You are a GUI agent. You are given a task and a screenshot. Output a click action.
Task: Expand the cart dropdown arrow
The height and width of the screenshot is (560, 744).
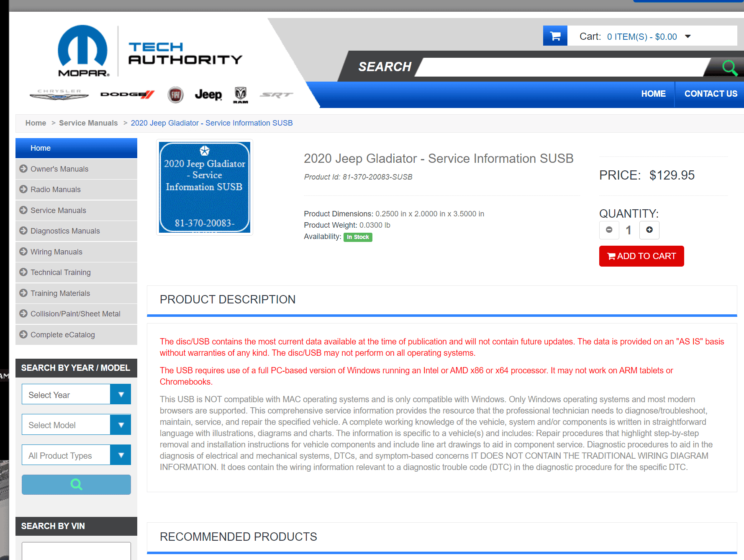688,36
